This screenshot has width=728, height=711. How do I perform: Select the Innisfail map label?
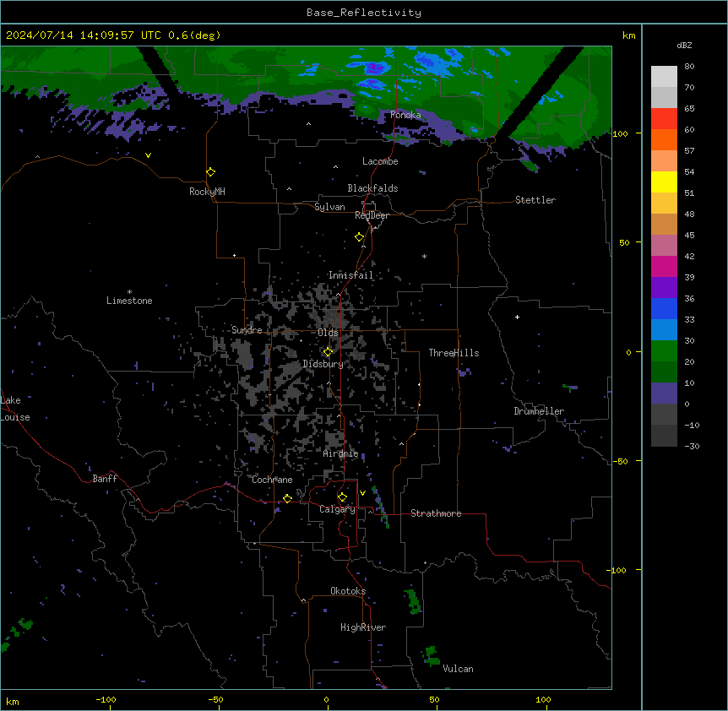coord(351,275)
